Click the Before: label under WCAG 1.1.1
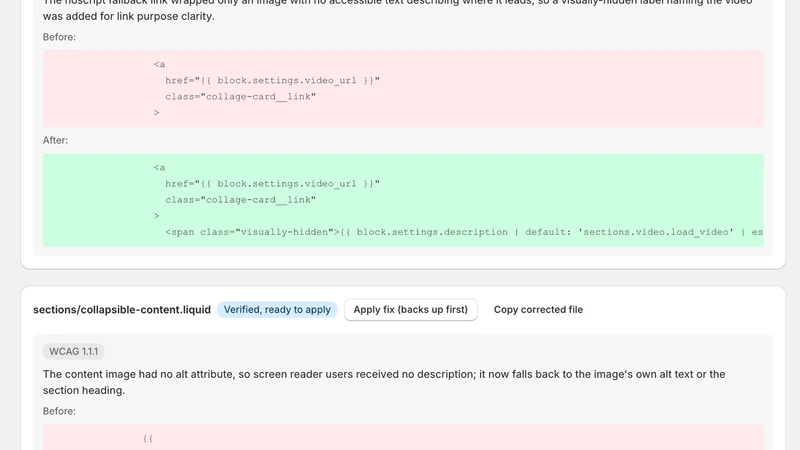 pyautogui.click(x=59, y=411)
